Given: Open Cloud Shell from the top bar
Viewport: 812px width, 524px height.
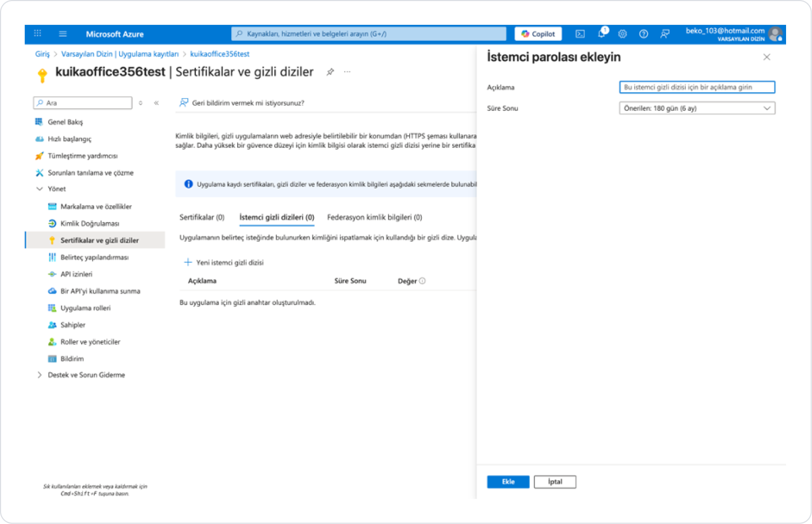Looking at the screenshot, I should click(x=580, y=34).
